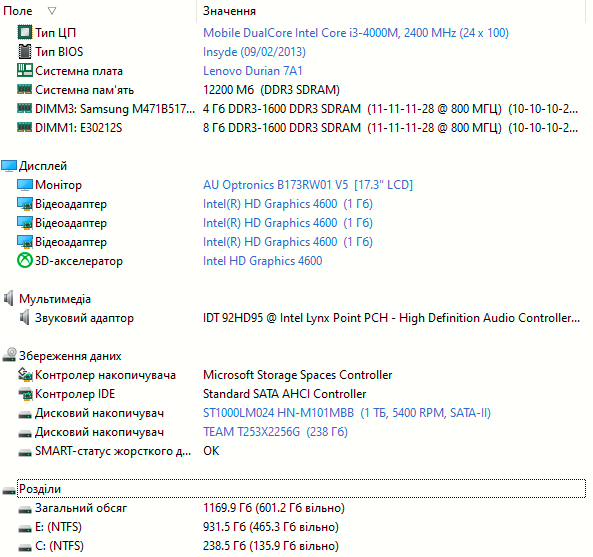Click the speaker icon beside Мультимедіа

[9, 298]
